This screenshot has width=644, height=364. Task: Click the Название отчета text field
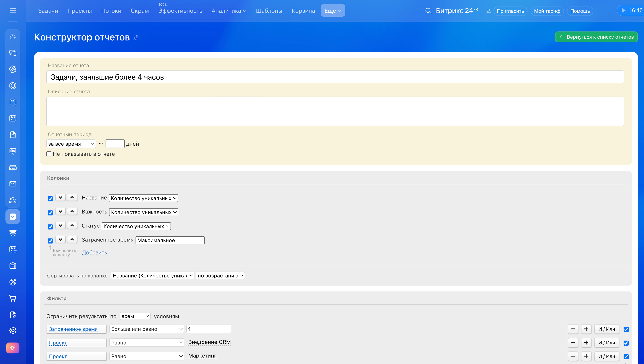tap(335, 77)
